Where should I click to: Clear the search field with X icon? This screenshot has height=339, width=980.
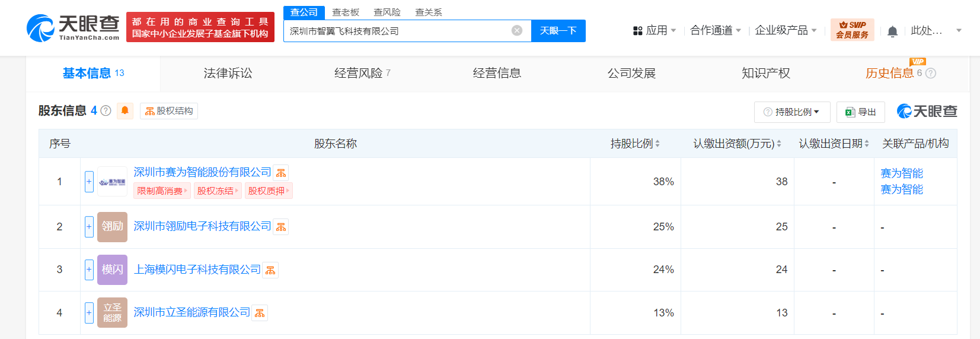[517, 30]
